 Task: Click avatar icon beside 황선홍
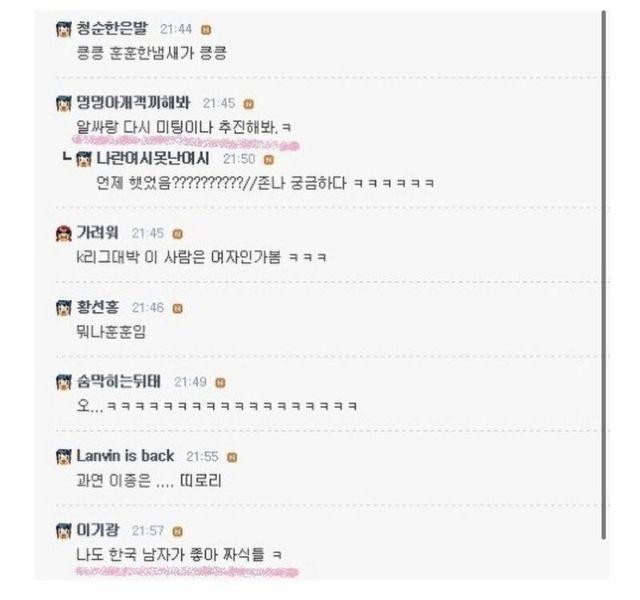[x=64, y=308]
